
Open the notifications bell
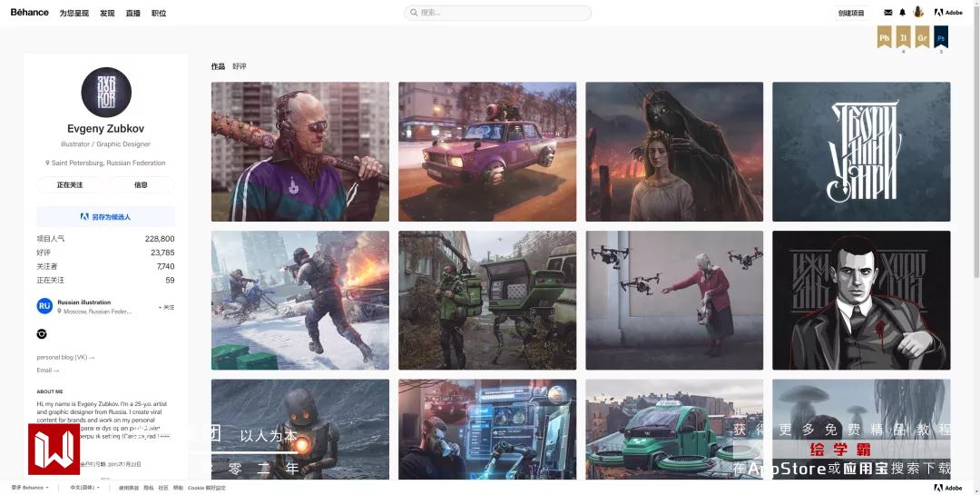[x=903, y=13]
